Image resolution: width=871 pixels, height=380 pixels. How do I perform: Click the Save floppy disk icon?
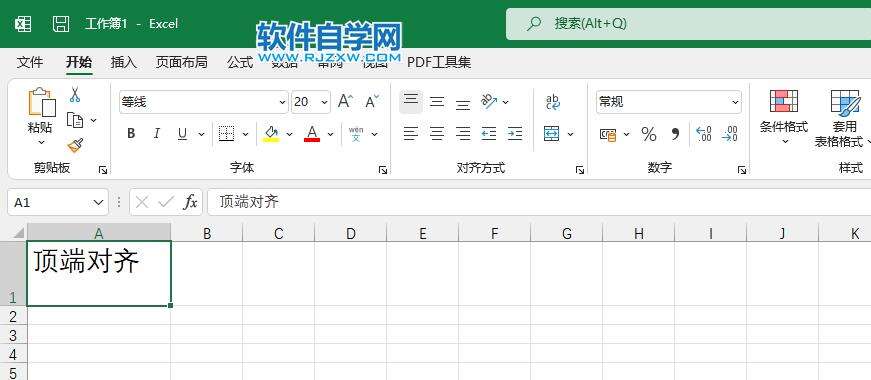point(61,24)
